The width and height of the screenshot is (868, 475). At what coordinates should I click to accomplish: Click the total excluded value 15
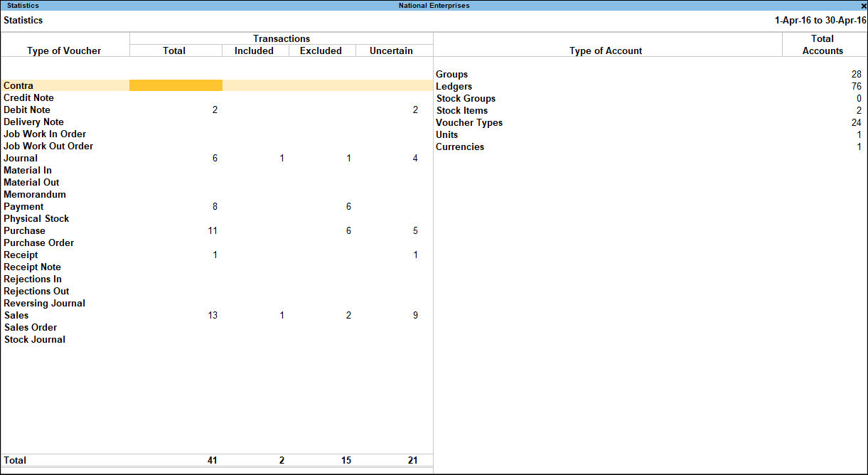pos(346,460)
